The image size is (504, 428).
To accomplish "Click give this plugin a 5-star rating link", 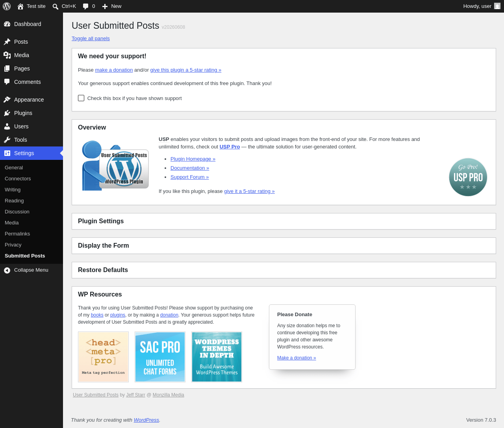I will pyautogui.click(x=185, y=70).
